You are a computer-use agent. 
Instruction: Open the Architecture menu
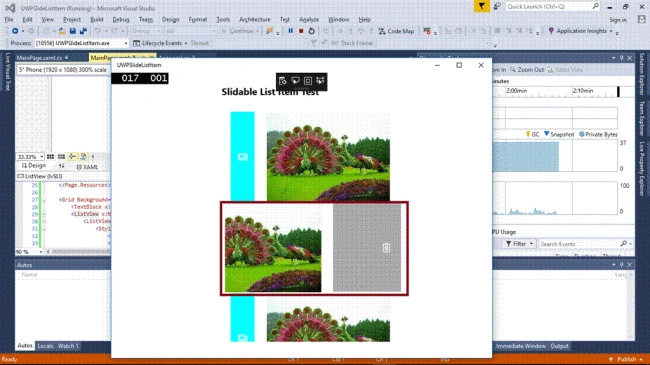255,19
